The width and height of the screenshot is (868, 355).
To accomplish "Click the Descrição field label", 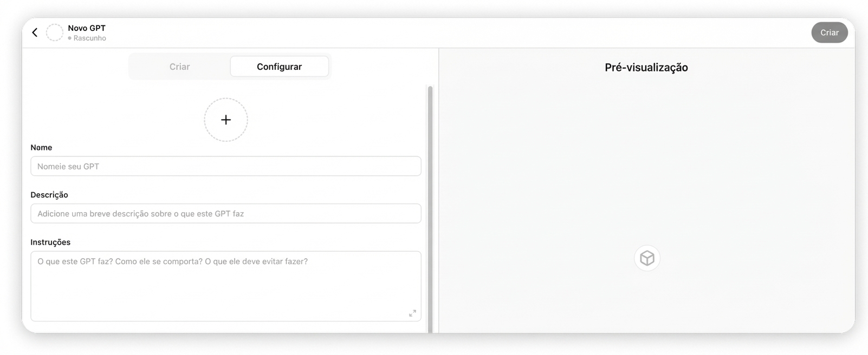I will click(x=49, y=195).
